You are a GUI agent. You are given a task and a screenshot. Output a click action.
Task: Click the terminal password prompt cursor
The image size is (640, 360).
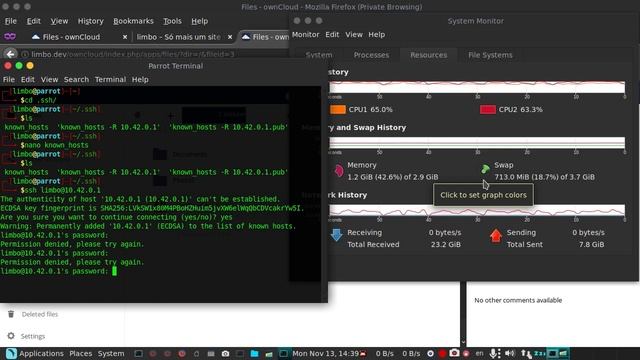[x=115, y=271]
